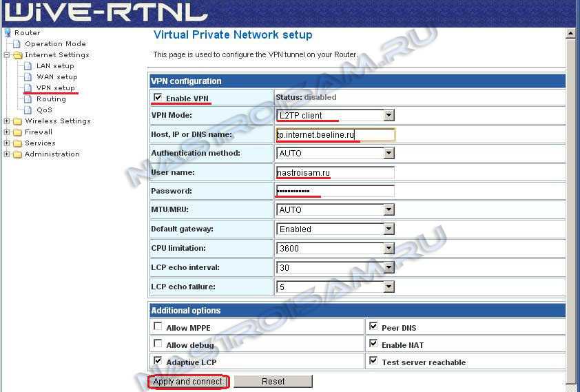580x392 pixels.
Task: Open the Authentication method dropdown
Action: (x=389, y=154)
